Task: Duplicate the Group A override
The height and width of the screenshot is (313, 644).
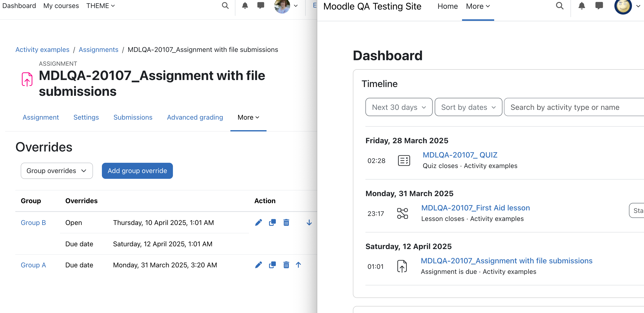Action: (x=272, y=265)
